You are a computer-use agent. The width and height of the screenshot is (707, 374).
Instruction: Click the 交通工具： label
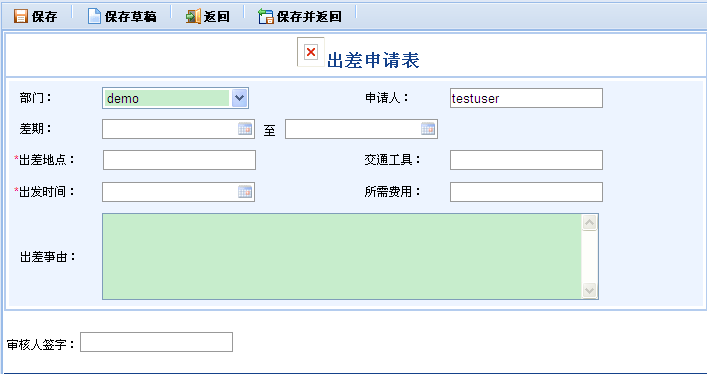coord(393,160)
